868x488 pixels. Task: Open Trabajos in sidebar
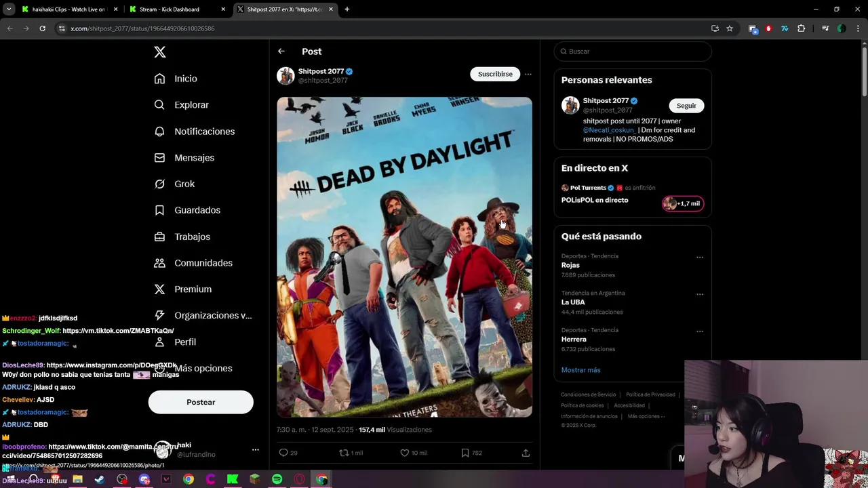point(182,237)
